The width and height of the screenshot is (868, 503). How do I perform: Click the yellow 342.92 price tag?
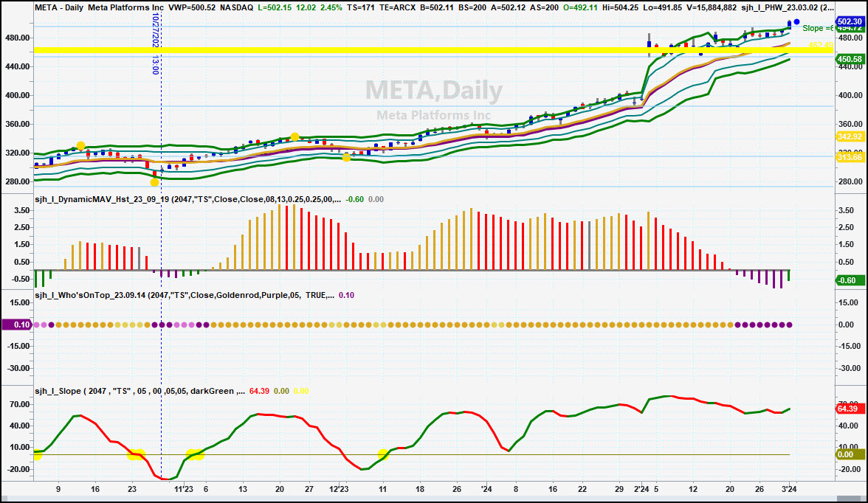pyautogui.click(x=850, y=136)
